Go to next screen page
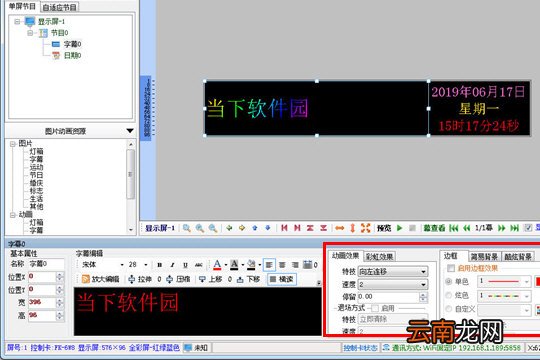 502,228
